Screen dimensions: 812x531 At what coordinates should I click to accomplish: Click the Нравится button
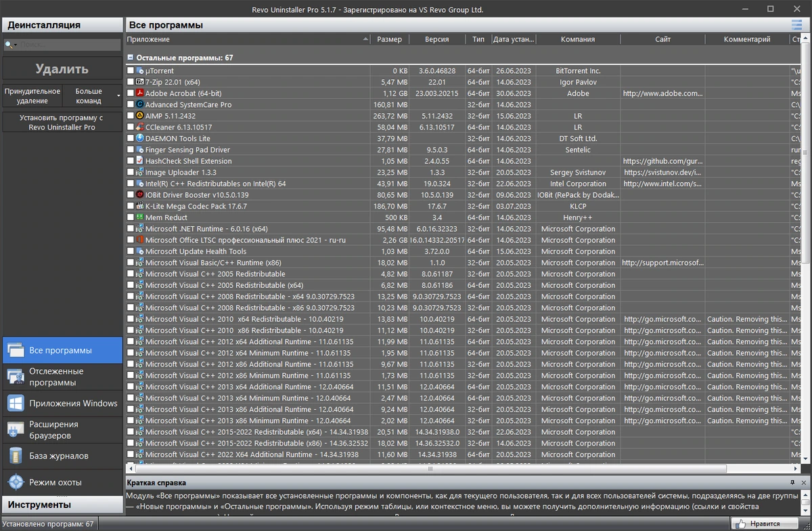(765, 524)
